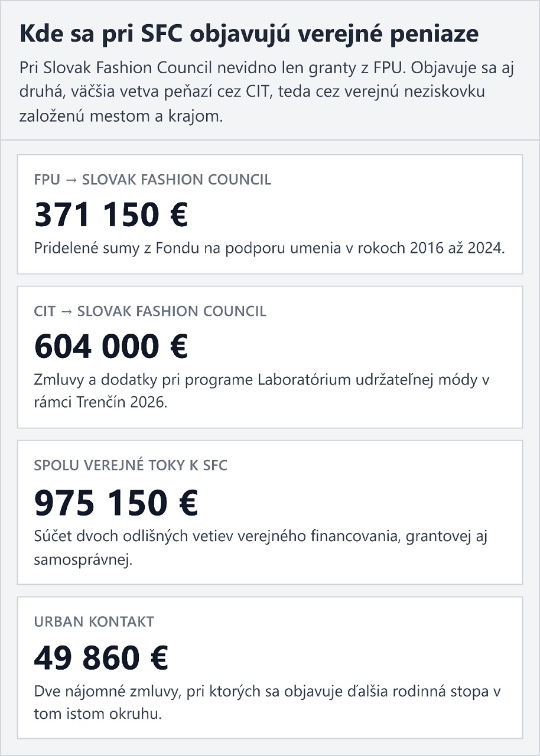Click the arrow in the CIT card label

point(66,311)
